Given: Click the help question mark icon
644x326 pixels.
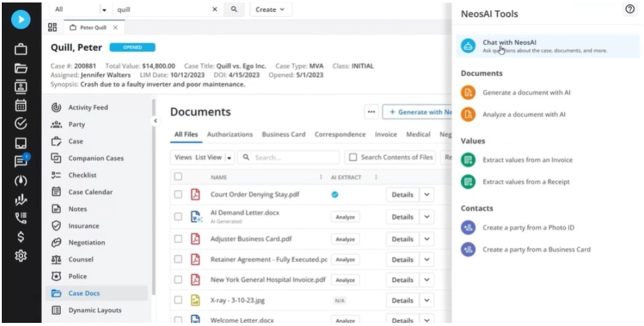Looking at the screenshot, I should [630, 9].
